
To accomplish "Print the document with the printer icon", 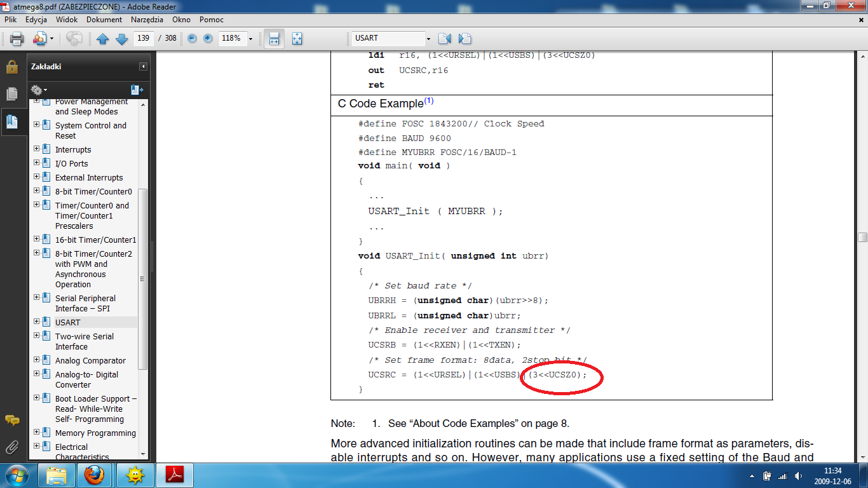I will click(17, 38).
